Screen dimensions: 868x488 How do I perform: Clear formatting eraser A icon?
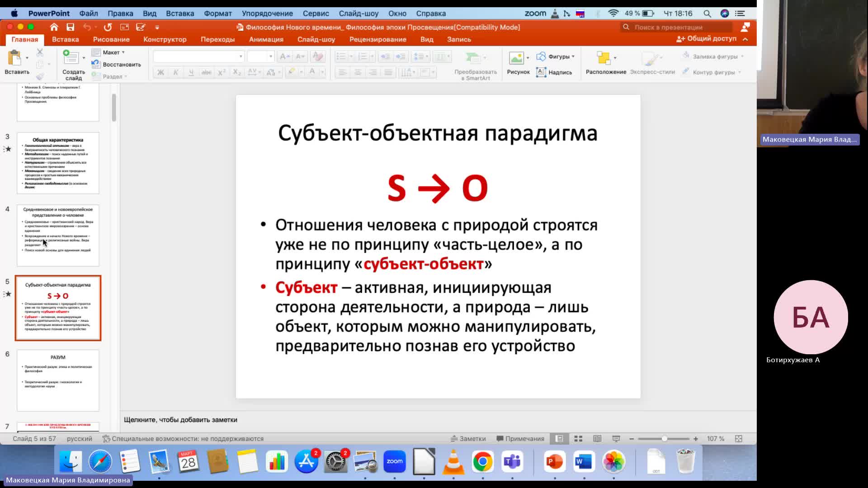coord(318,56)
